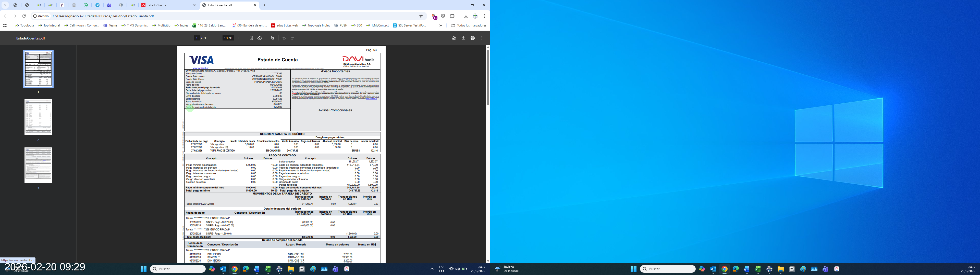Open the Chrome extensions puzzle icon

click(x=452, y=16)
